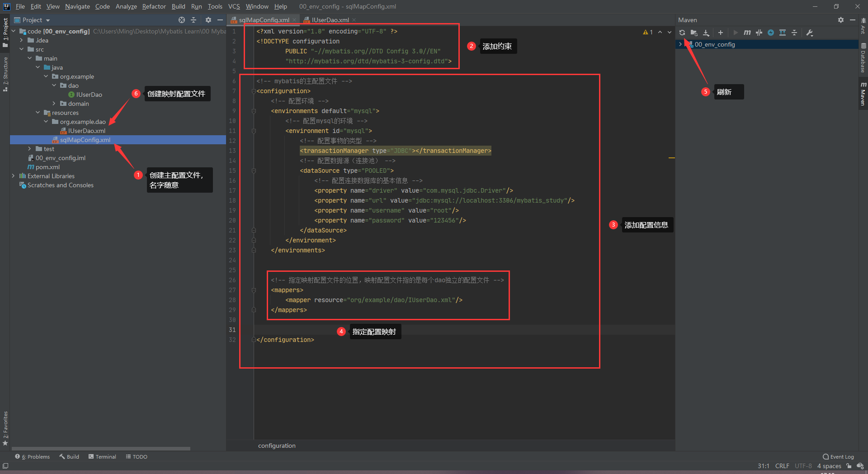Open the Terminal tool window
The width and height of the screenshot is (868, 474).
103,457
